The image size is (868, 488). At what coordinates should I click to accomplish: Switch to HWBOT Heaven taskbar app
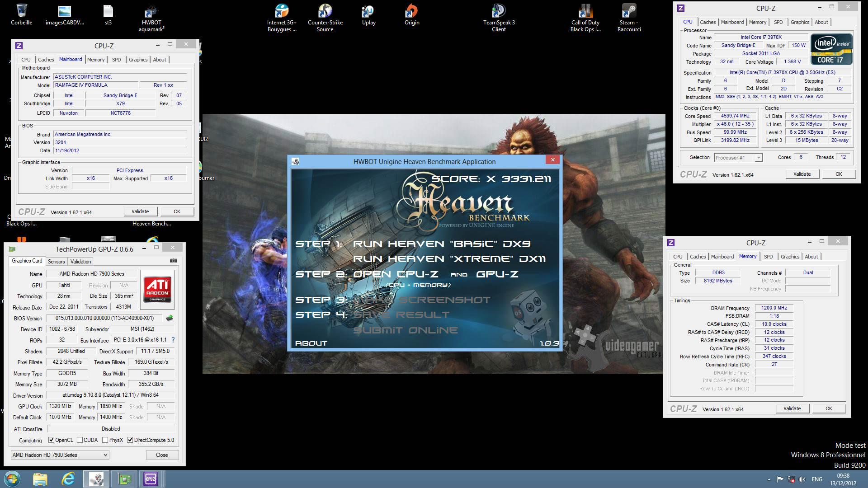pyautogui.click(x=96, y=479)
